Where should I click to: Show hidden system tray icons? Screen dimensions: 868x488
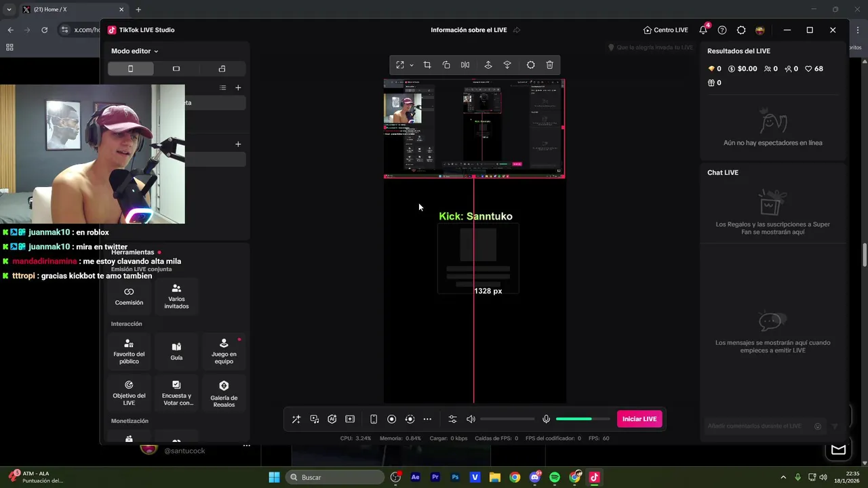[x=783, y=477]
